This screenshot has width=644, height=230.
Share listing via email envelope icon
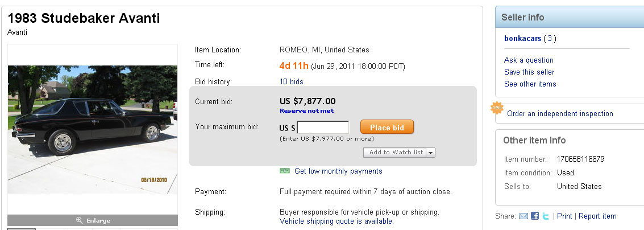(x=523, y=216)
